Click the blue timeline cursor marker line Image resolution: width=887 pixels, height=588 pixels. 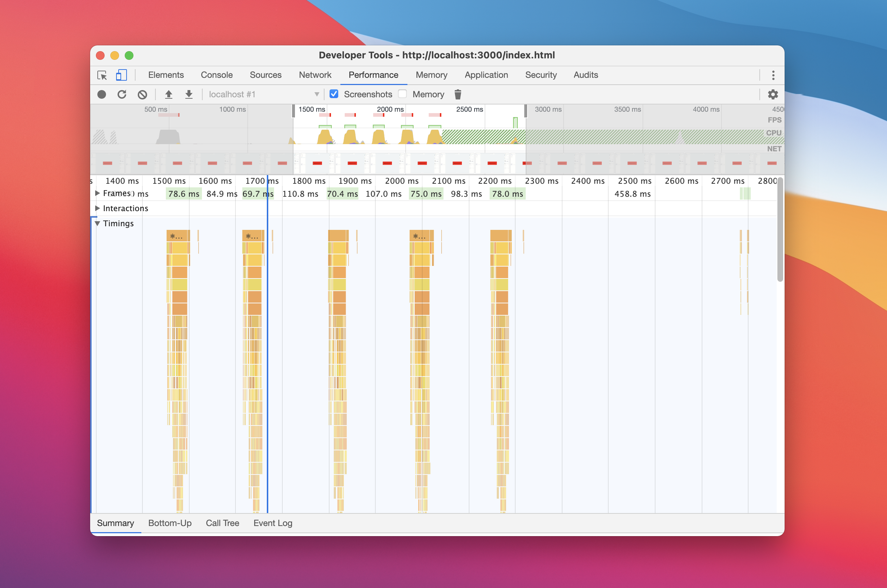coord(268,344)
